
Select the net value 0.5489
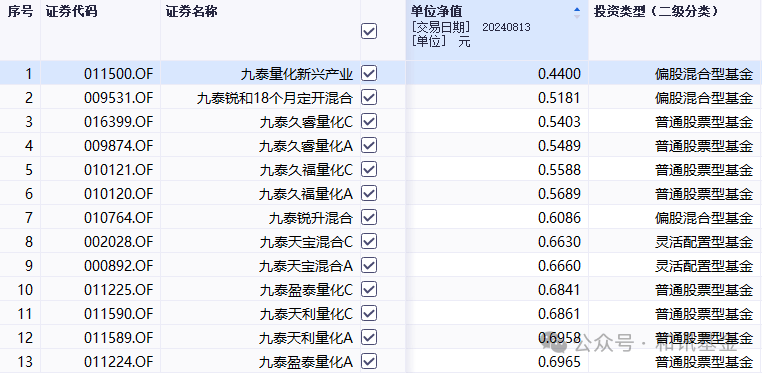[x=559, y=146]
